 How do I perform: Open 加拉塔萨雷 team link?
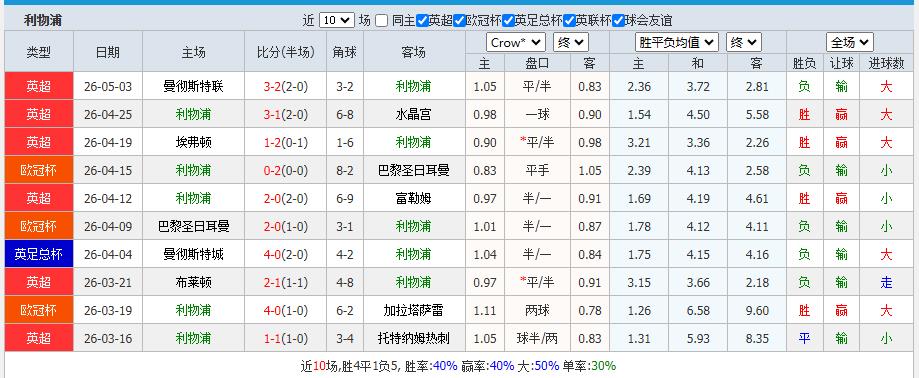(x=414, y=310)
